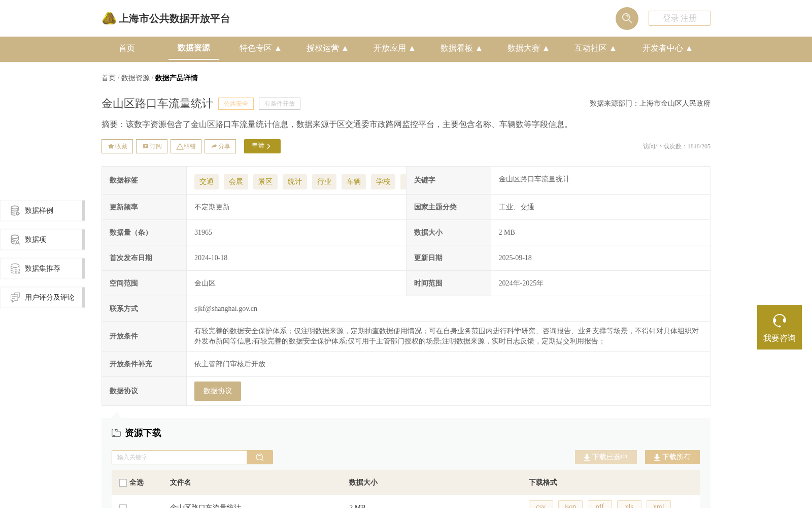Click 首页 breadcrumb link
The image size is (812, 508).
[x=109, y=78]
